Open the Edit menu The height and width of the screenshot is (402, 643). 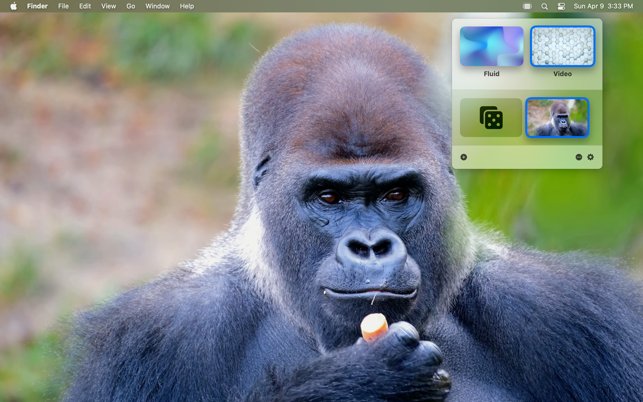[x=85, y=6]
